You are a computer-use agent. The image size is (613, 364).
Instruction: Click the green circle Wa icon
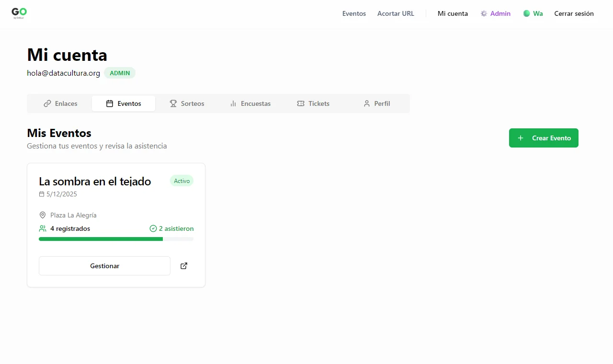pos(527,13)
